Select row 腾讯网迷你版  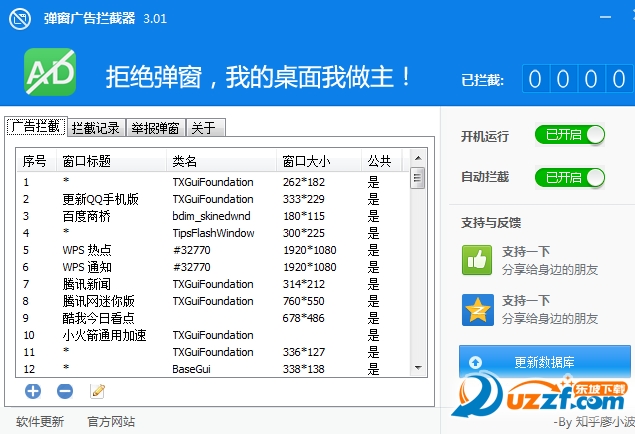(213, 301)
